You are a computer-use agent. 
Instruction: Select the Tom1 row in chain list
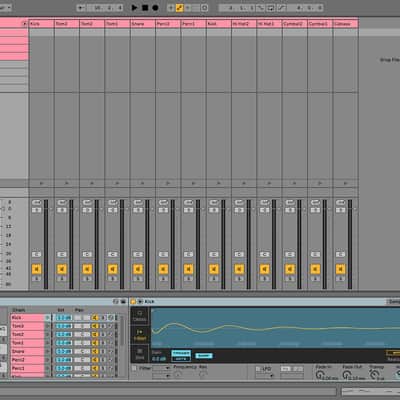[x=27, y=343]
